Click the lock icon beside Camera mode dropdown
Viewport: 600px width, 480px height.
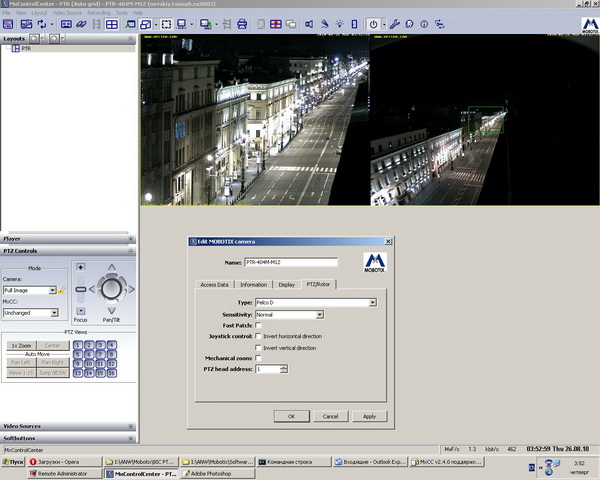[61, 291]
